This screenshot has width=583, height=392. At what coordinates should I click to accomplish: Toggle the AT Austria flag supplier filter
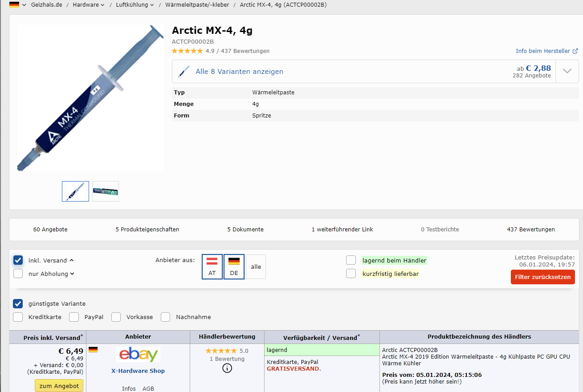coord(212,267)
